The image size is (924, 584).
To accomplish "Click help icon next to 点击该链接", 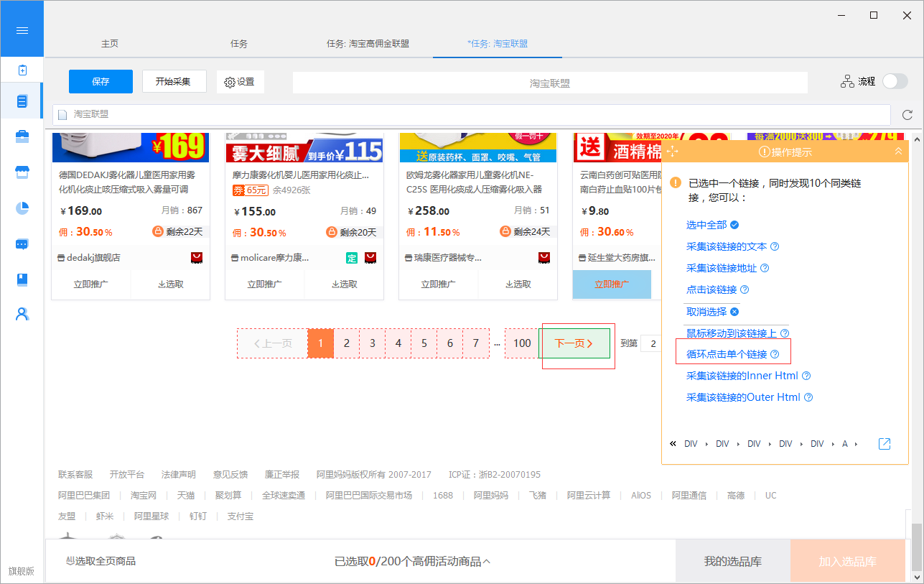I will click(x=745, y=289).
